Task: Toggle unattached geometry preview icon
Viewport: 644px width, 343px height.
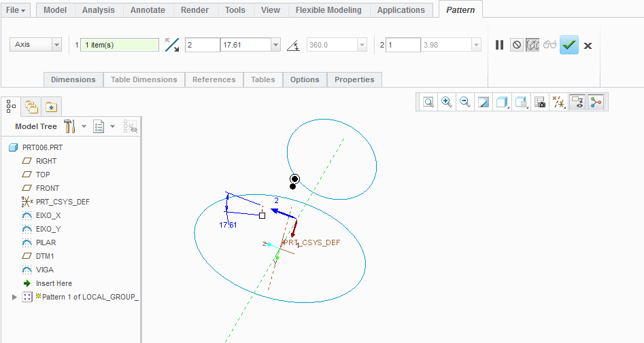Action: pyautogui.click(x=532, y=45)
